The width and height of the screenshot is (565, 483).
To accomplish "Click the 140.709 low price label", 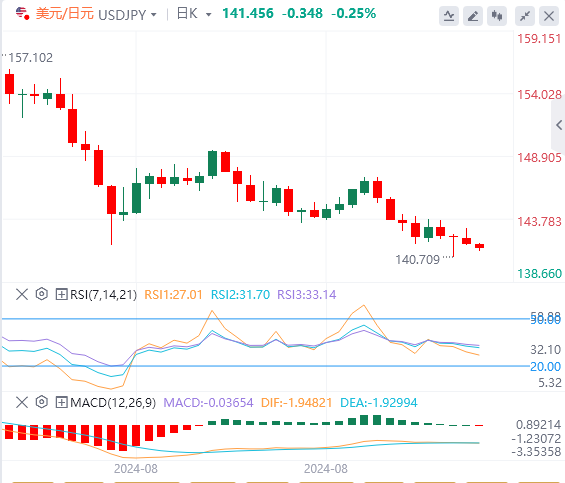I will tap(418, 260).
